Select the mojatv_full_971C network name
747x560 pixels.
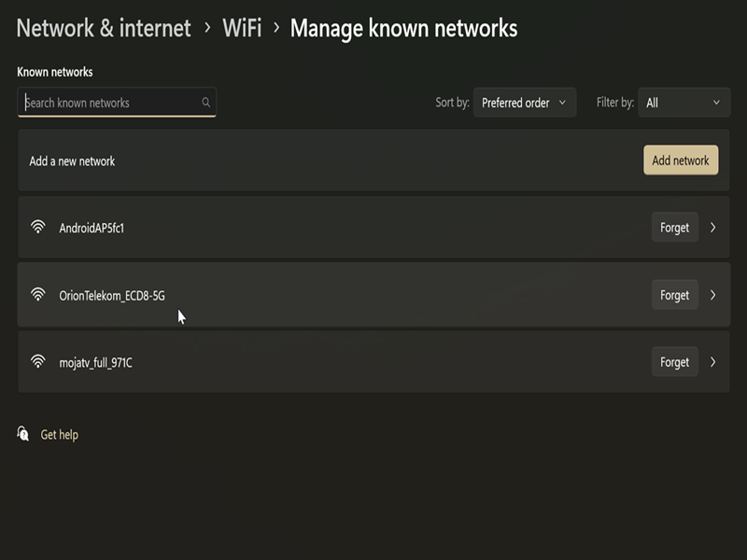pos(95,362)
